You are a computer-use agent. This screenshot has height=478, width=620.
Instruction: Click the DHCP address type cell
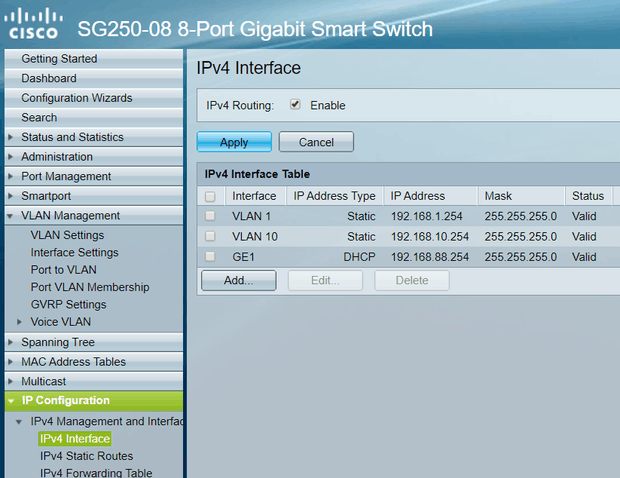point(359,257)
